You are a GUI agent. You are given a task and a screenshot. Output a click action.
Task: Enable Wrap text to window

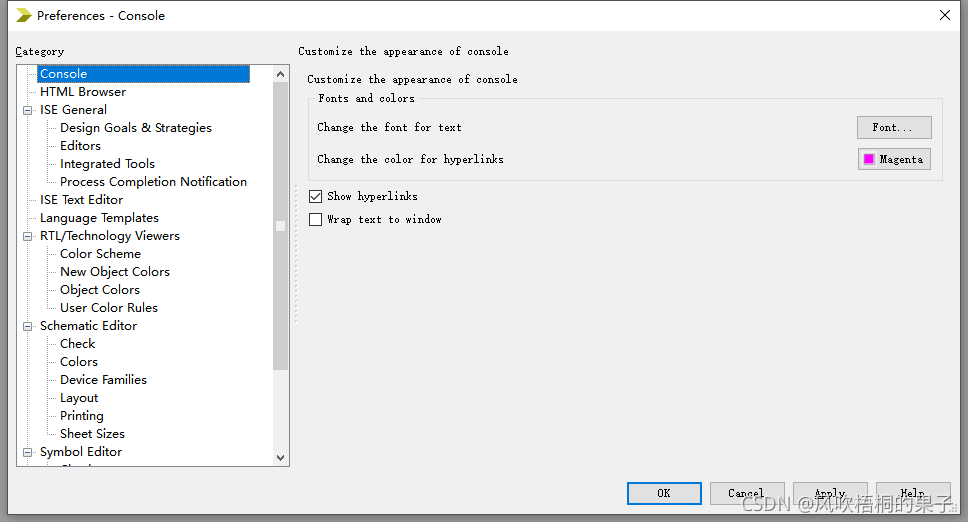[315, 220]
